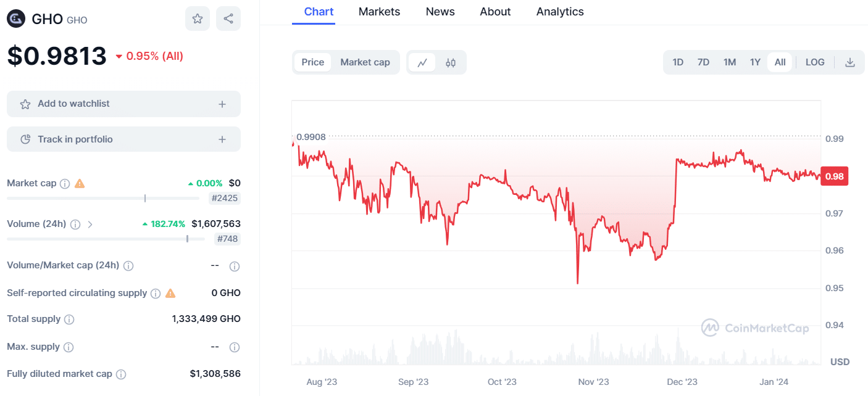This screenshot has height=396, width=868.
Task: Open the Analytics tab
Action: (559, 11)
